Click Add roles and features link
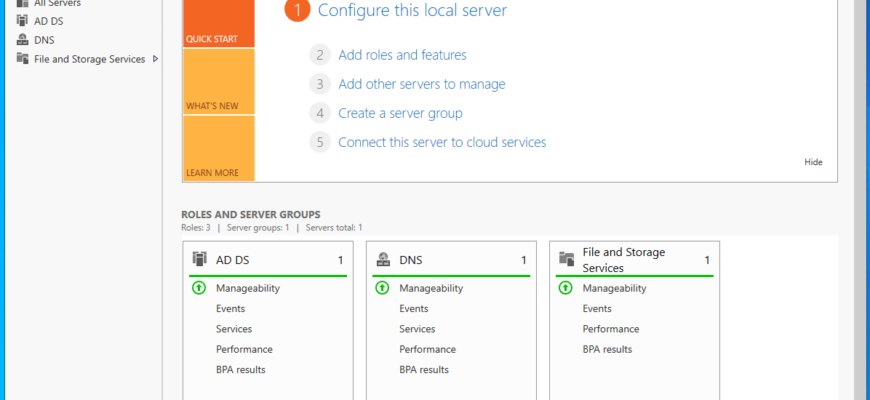The image size is (870, 400). pos(402,55)
